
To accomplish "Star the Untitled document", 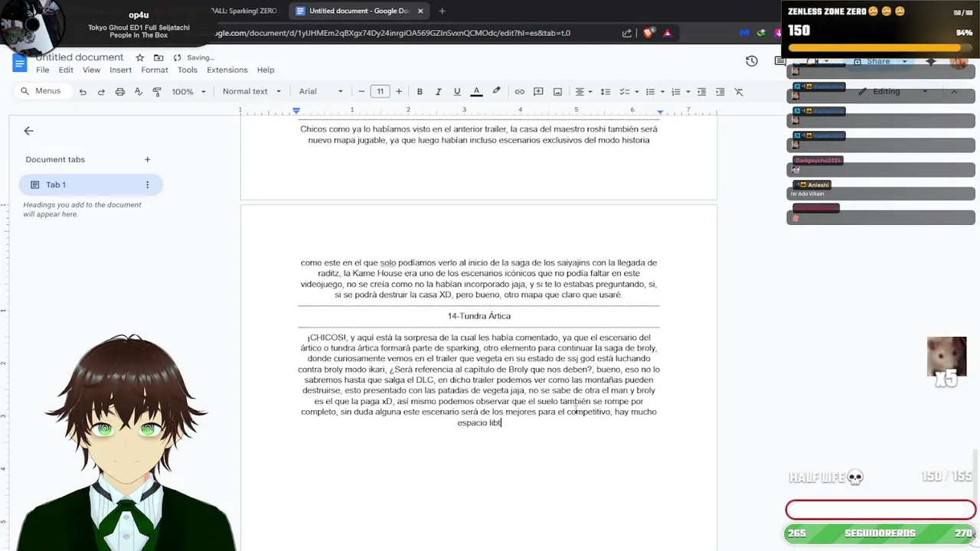I will (x=139, y=57).
